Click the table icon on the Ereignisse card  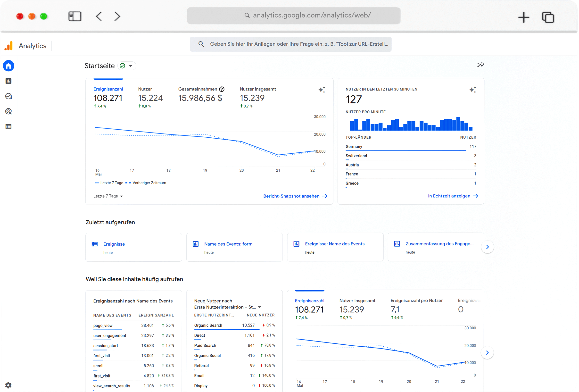pyautogui.click(x=95, y=244)
